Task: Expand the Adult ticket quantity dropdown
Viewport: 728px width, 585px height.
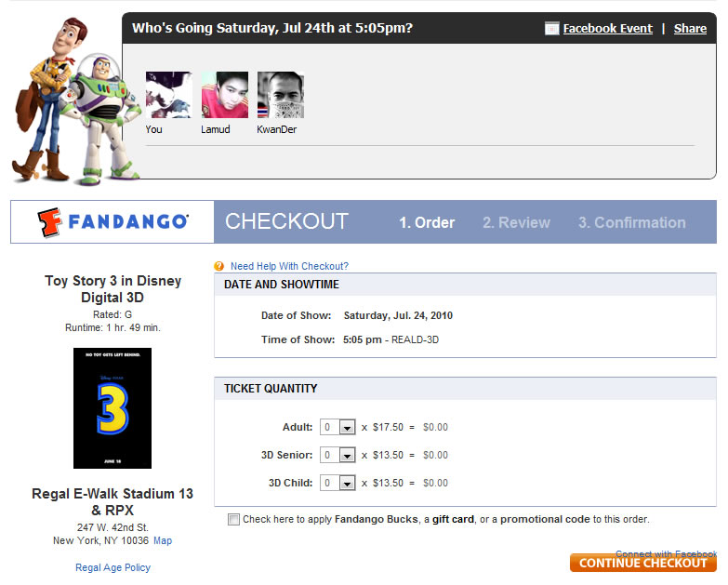Action: coord(338,427)
